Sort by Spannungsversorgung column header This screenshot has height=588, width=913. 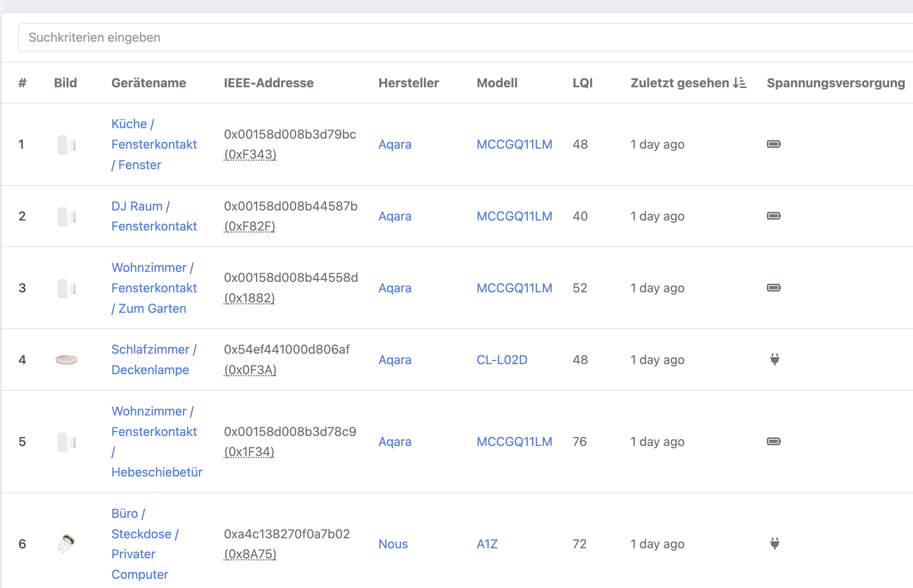pyautogui.click(x=836, y=83)
